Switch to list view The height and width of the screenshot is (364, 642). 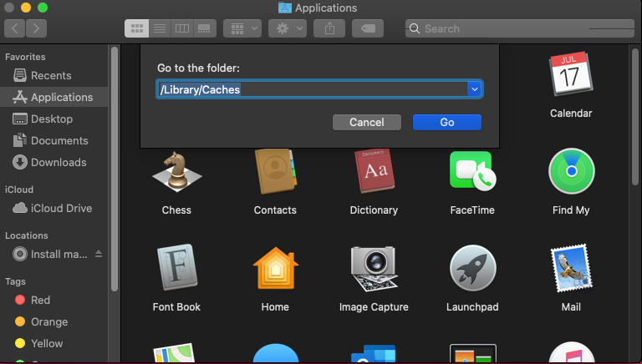point(160,28)
